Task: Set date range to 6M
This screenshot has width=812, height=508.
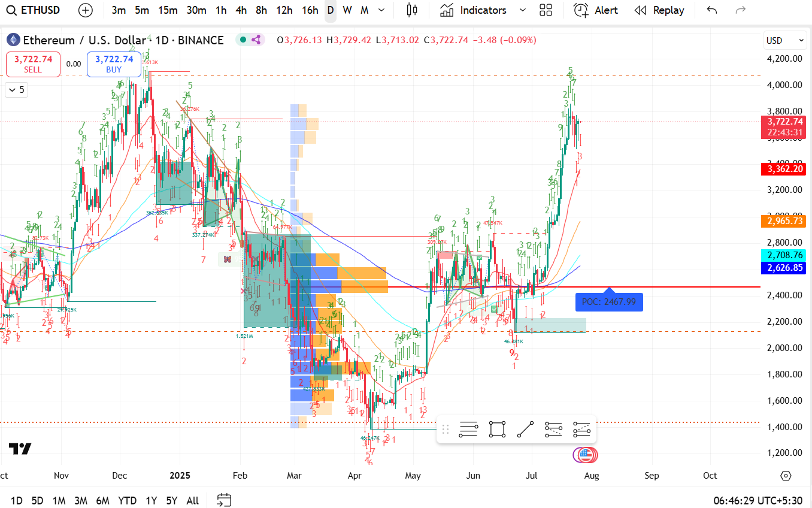Action: click(102, 500)
